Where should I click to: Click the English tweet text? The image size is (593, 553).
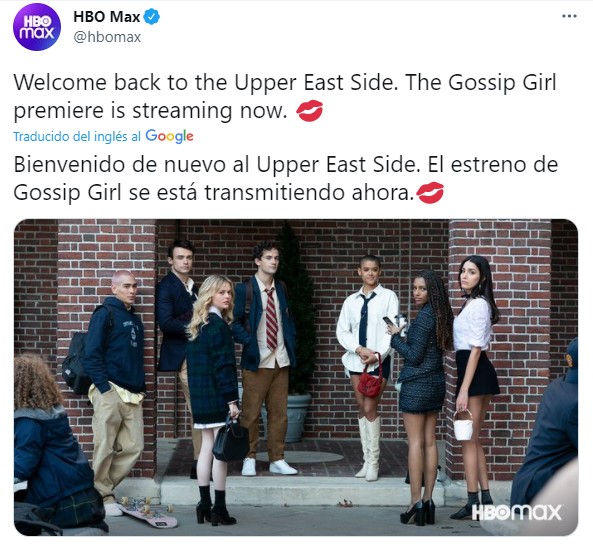(285, 96)
